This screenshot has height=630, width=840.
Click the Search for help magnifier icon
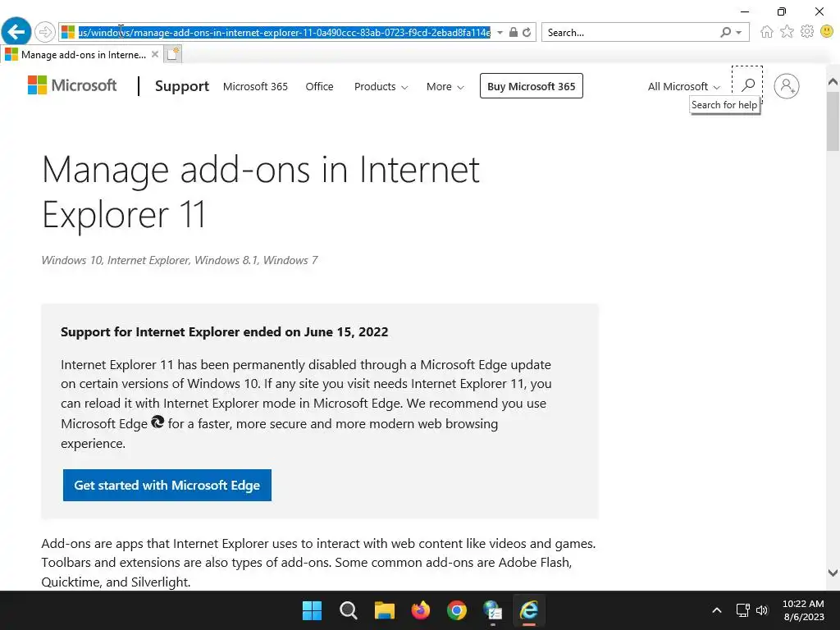point(748,84)
